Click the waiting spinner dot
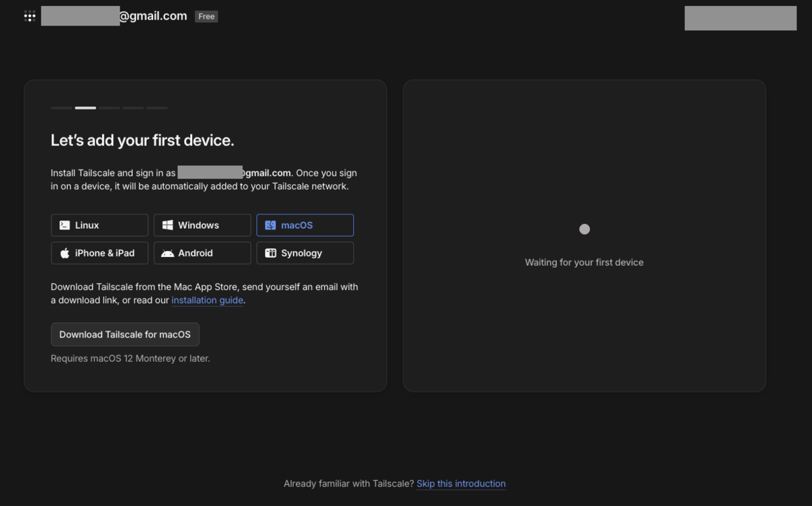The image size is (812, 506). pos(585,229)
